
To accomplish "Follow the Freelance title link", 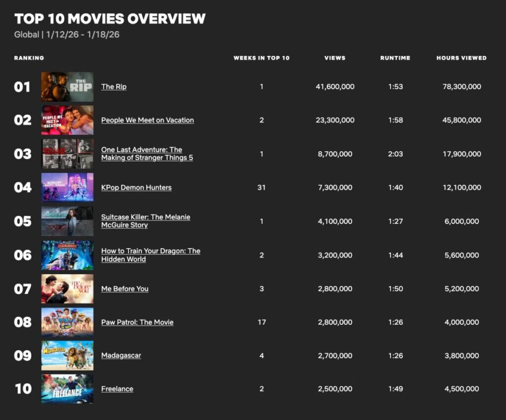I will pos(117,389).
